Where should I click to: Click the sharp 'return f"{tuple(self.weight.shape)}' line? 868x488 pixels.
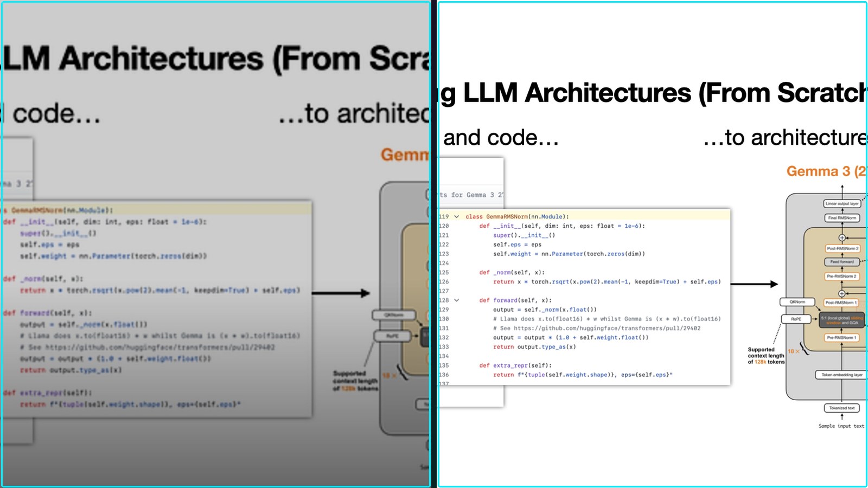click(583, 375)
